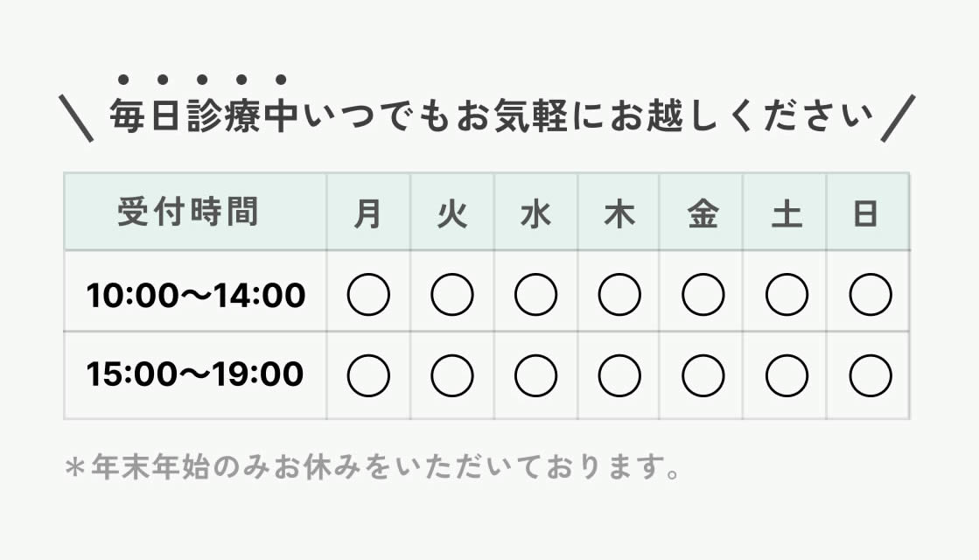This screenshot has width=979, height=560.
Task: Click the 15:00～19:00 time label
Action: click(195, 374)
